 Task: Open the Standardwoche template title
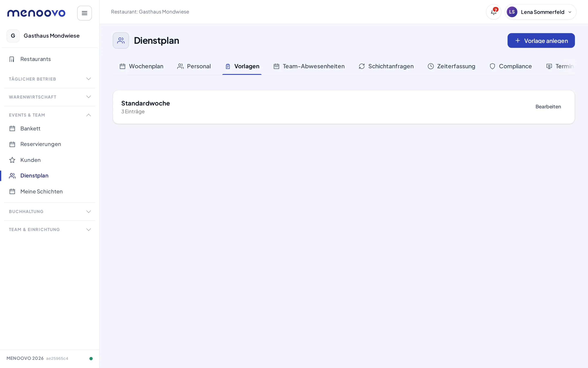coord(146,103)
